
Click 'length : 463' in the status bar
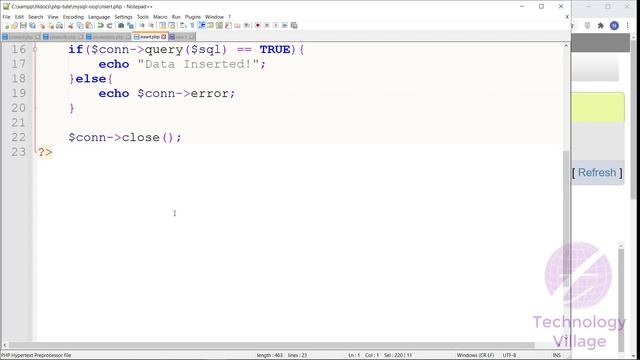pos(269,355)
